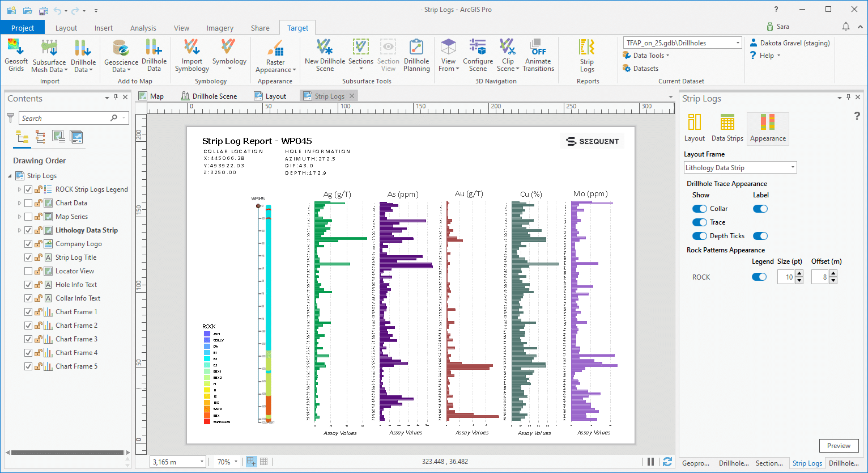Close the Strip Logs view tab
This screenshot has height=473, width=868.
click(x=352, y=96)
